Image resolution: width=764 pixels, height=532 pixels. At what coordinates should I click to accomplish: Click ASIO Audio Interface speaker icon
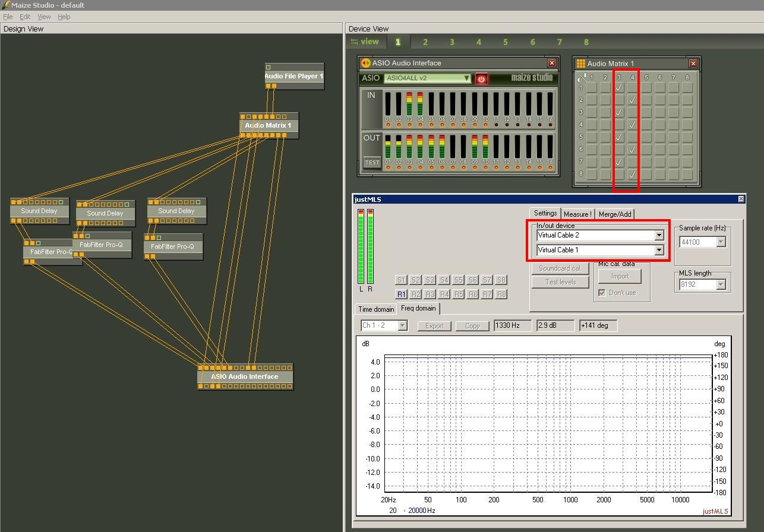click(x=366, y=63)
